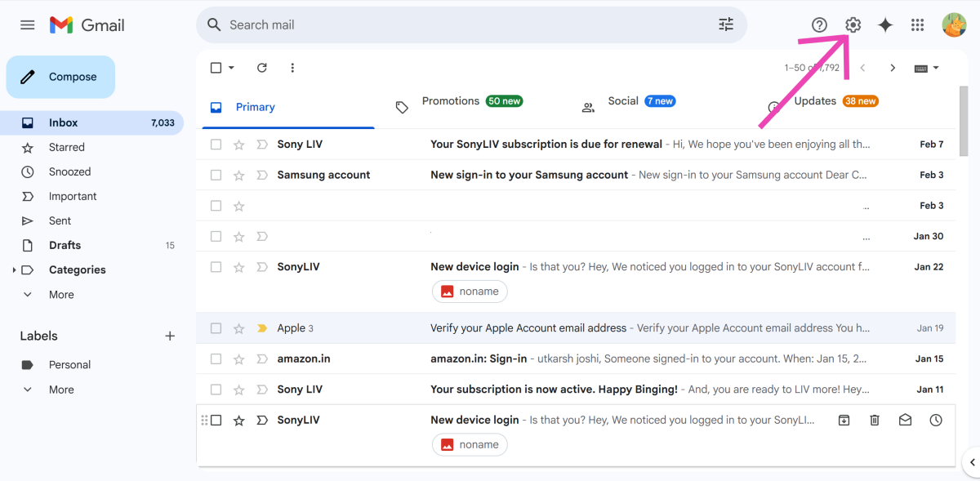The image size is (980, 481).
Task: Open the select-all dropdown arrow
Action: (231, 68)
